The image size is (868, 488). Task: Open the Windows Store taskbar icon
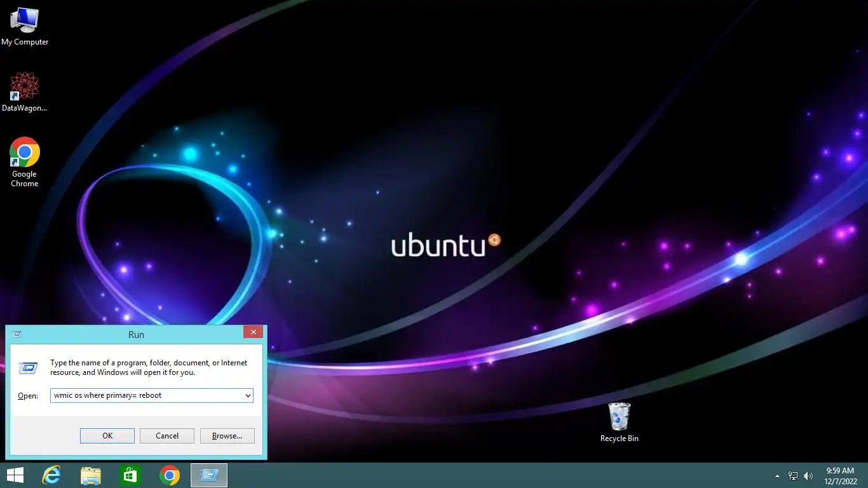[x=130, y=475]
